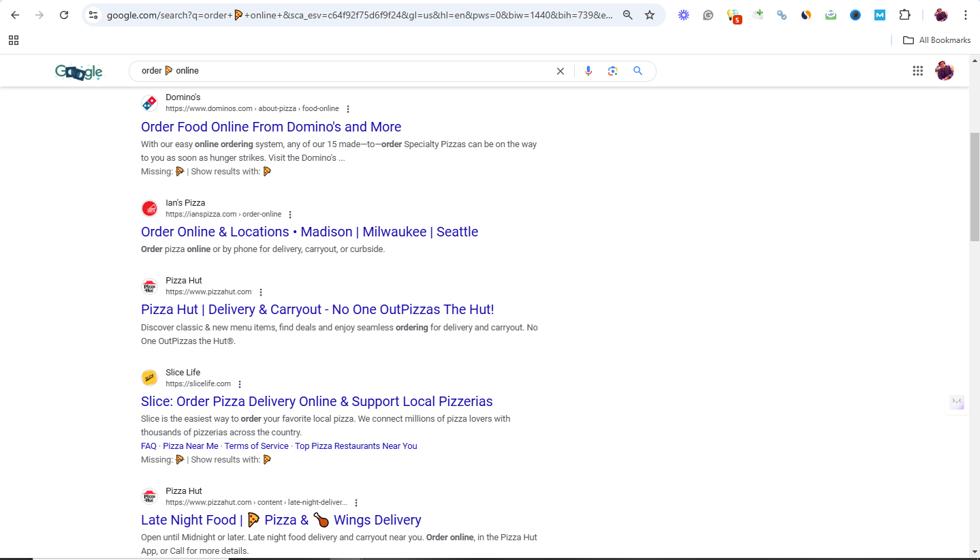Open the Google apps grid
Image resolution: width=980 pixels, height=560 pixels.
click(x=917, y=71)
